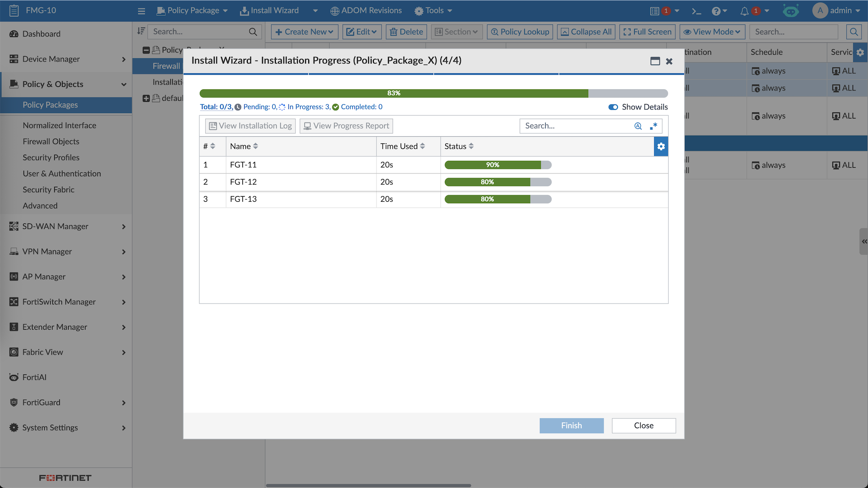The width and height of the screenshot is (868, 488).
Task: Open the notifications bell
Action: (744, 11)
